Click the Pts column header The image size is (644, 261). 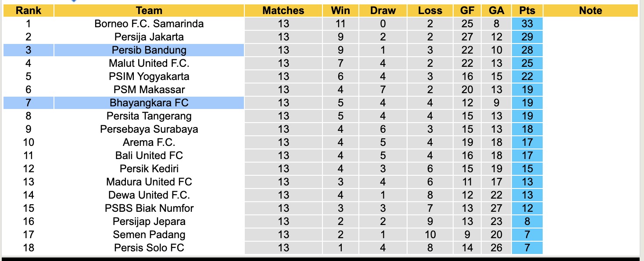point(527,11)
